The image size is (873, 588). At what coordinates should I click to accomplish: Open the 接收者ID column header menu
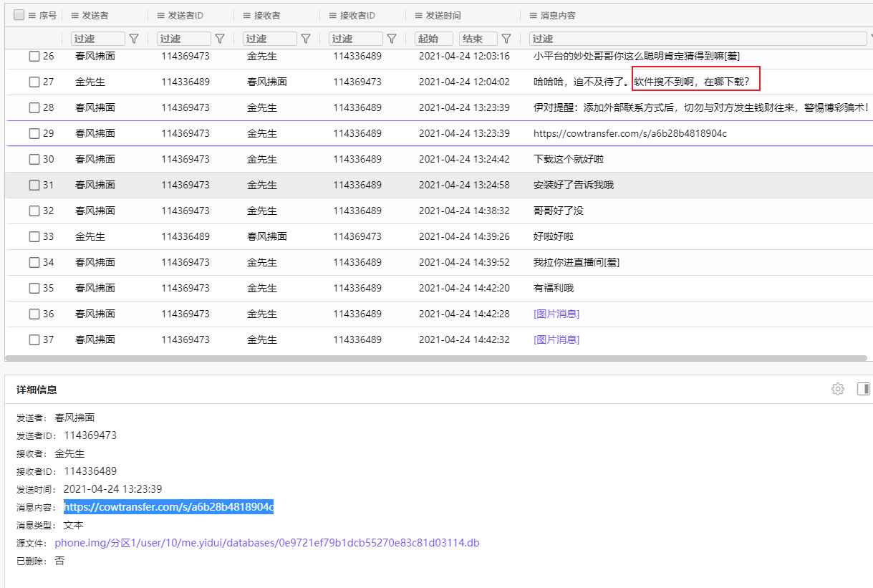(333, 15)
